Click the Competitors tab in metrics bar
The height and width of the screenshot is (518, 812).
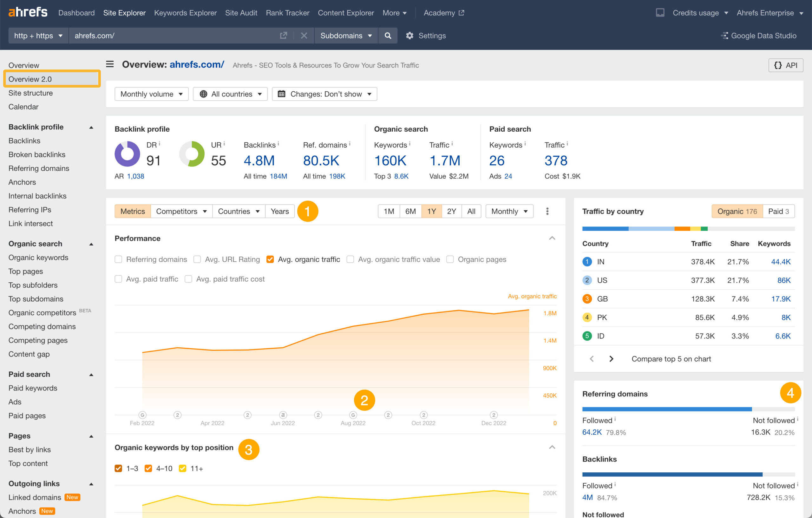178,211
